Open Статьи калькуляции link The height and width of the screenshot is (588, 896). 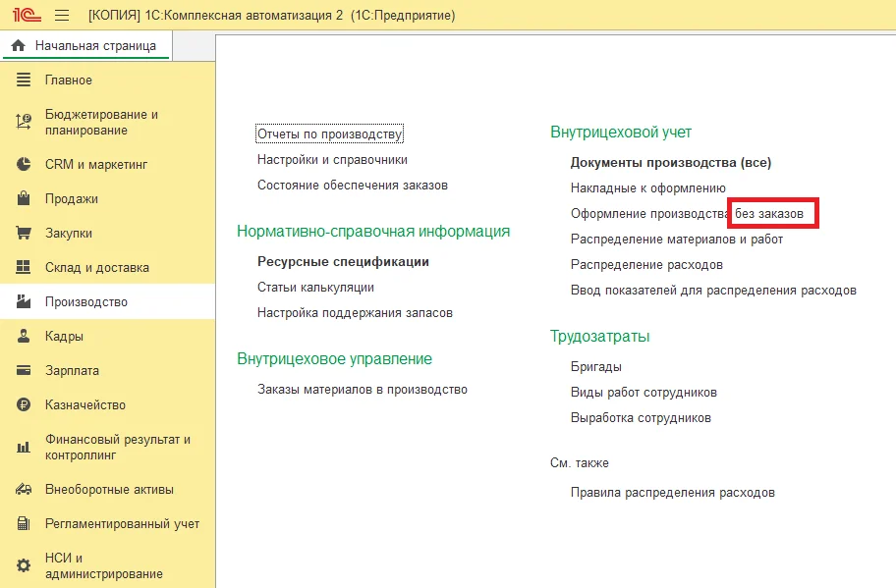(315, 288)
